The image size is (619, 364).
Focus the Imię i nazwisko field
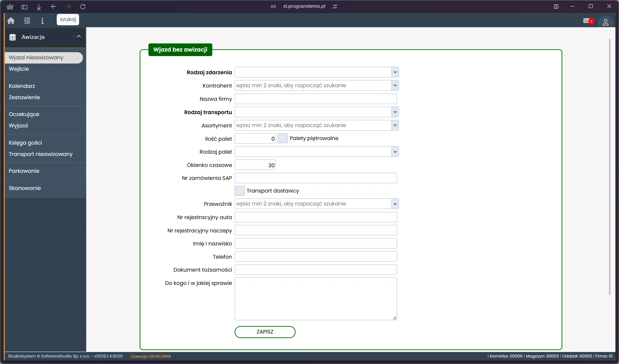(x=316, y=243)
